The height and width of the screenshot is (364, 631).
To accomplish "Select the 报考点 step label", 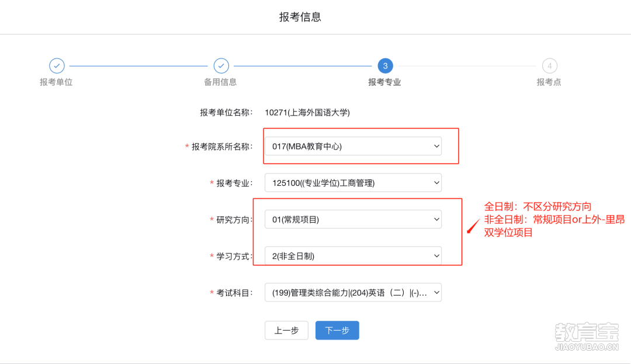I will click(549, 82).
